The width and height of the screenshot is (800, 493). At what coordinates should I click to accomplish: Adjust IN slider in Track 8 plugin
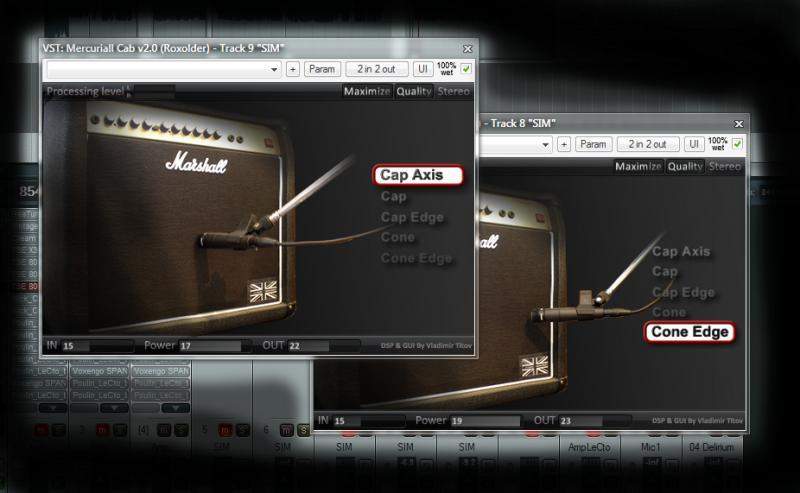tap(369, 421)
